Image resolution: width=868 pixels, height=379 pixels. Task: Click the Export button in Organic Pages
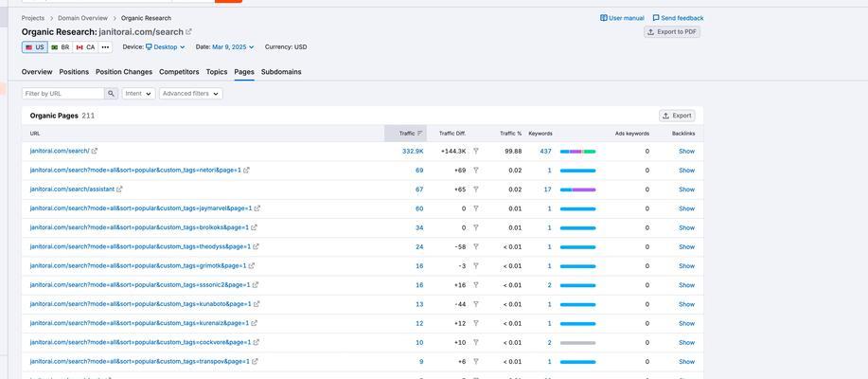click(x=677, y=116)
